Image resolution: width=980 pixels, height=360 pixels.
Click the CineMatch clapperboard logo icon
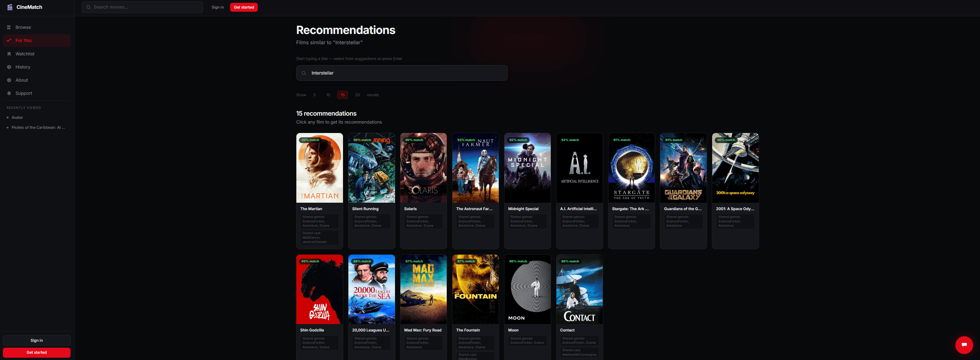[x=10, y=7]
